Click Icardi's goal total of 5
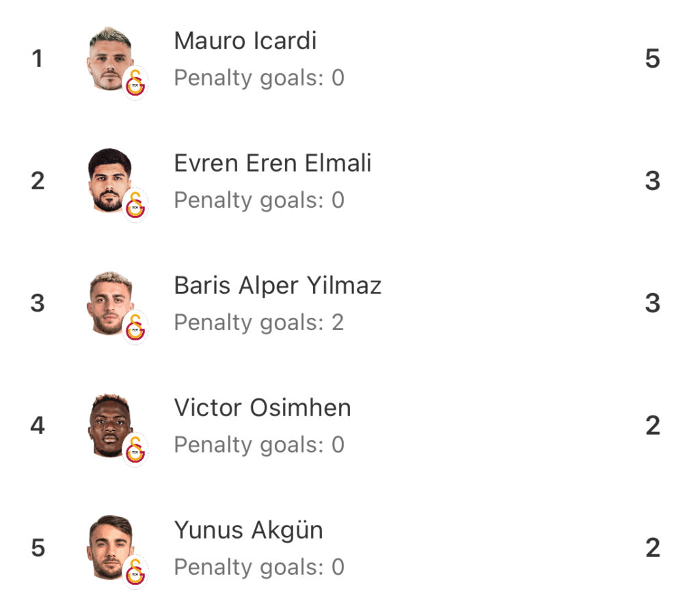This screenshot has height=611, width=700. click(652, 59)
